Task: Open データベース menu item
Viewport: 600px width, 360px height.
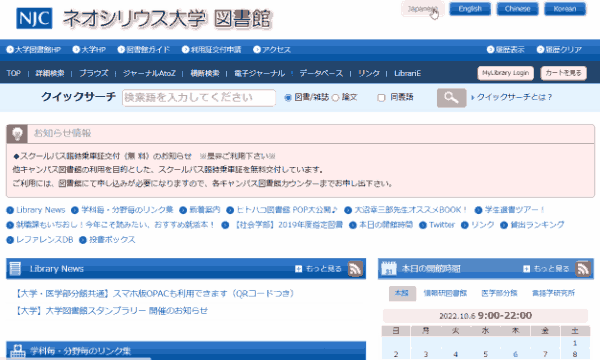Action: (321, 73)
